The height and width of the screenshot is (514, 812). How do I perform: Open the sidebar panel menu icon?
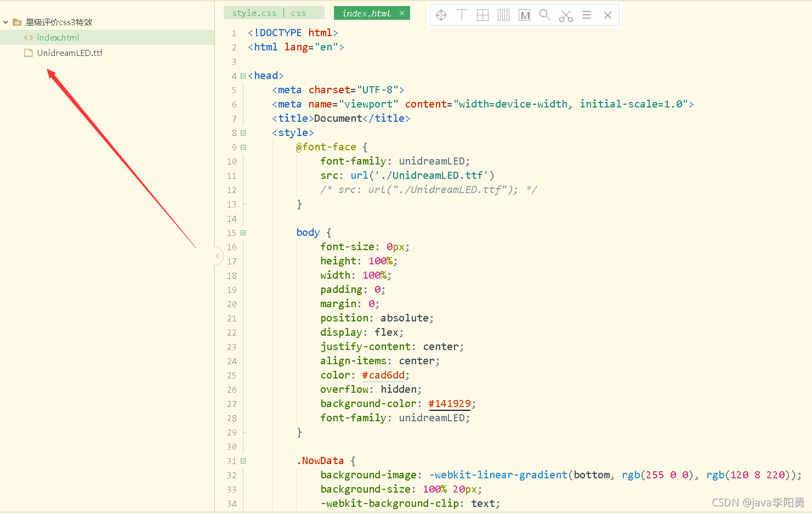[207, 7]
